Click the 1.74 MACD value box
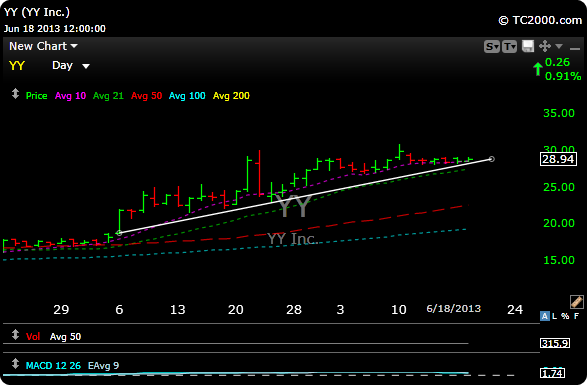Screen dimensions: 587x385 click(552, 373)
